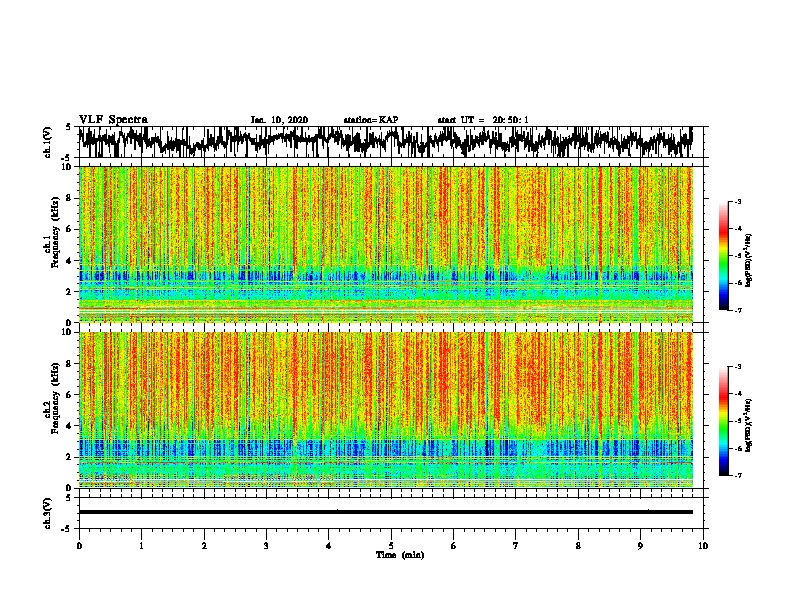Select the "start UT = 20:50: 1" text
Viewport: 792px width, 612px height.
[x=483, y=120]
